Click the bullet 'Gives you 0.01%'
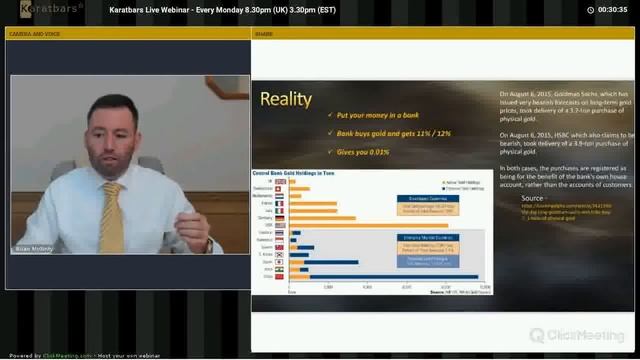Image resolution: width=640 pixels, height=360 pixels. [363, 152]
